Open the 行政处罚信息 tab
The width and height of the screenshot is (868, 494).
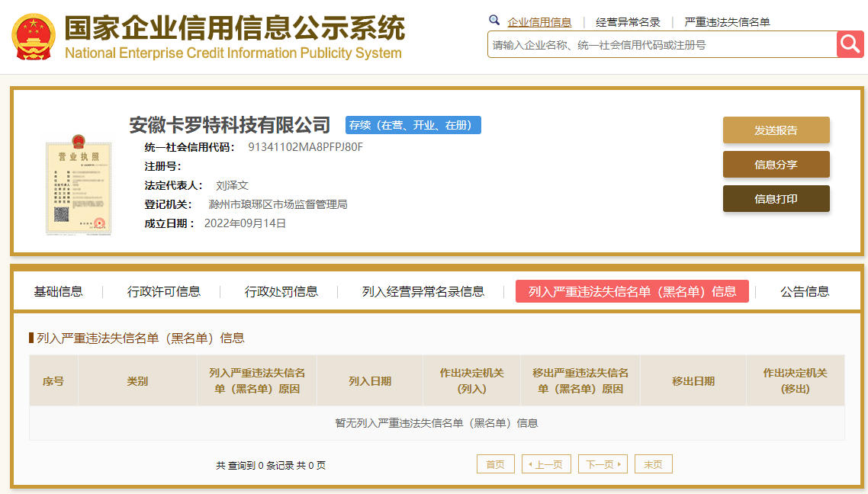[x=281, y=291]
